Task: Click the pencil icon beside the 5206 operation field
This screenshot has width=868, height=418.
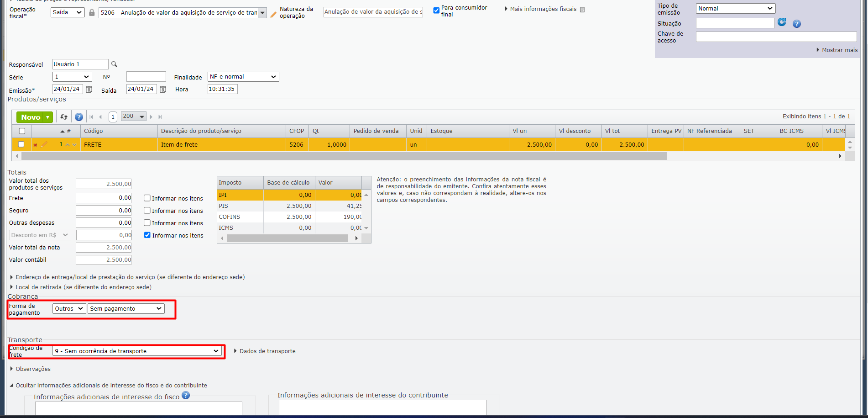Action: click(273, 15)
